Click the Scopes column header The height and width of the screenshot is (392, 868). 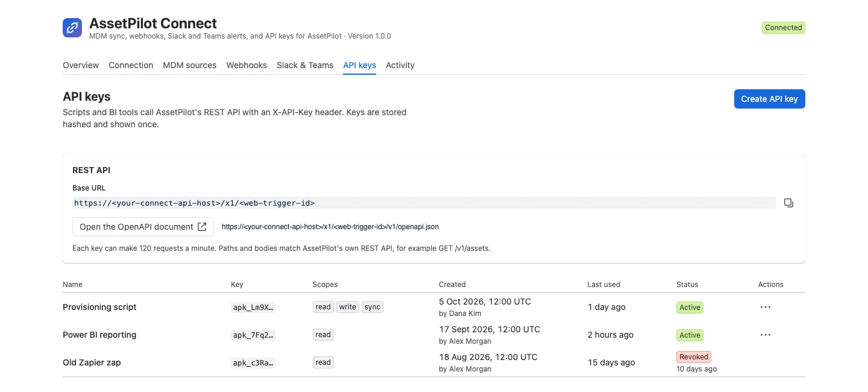(x=325, y=285)
